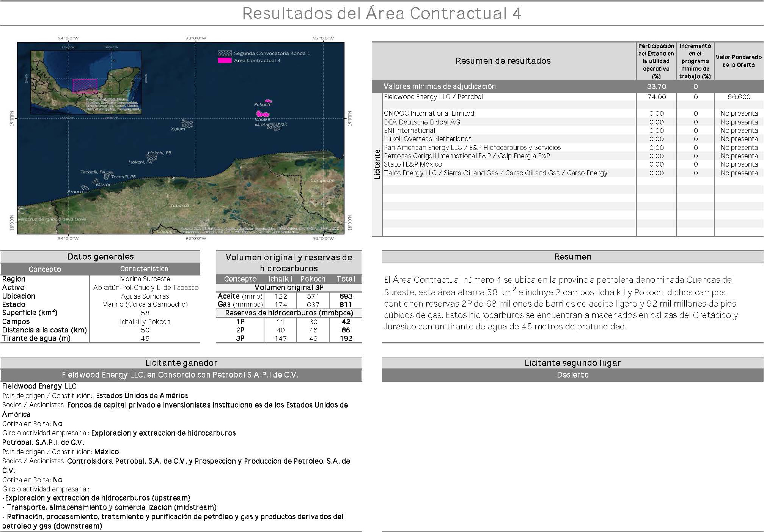Screen dimensions: 764x532
Task: Click the magenta Area Contractual 4 legend swatch
Action: coord(225,61)
